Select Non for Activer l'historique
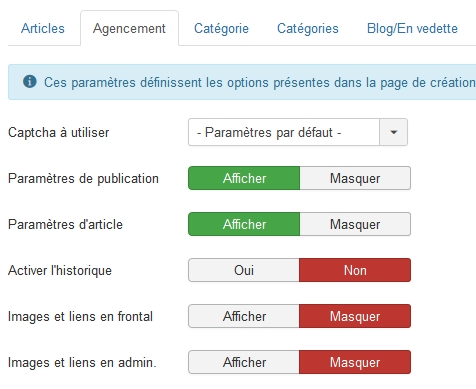Viewport: 476px width, 389px height. coord(355,270)
